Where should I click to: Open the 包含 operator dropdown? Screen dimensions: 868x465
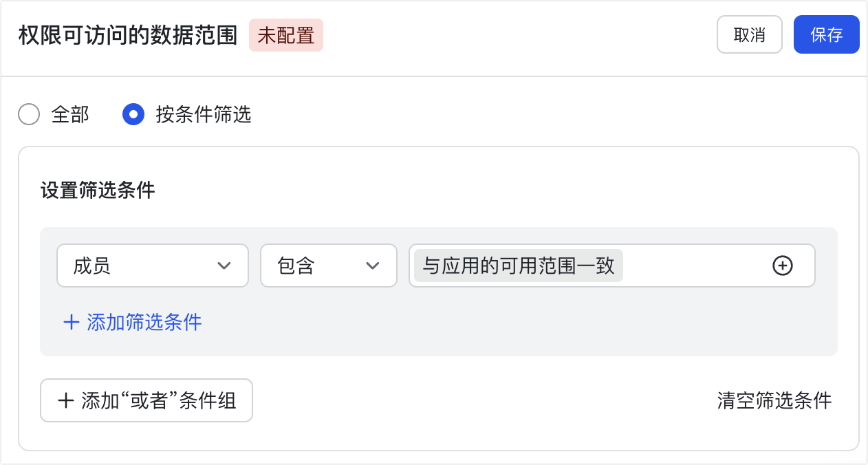pos(328,266)
